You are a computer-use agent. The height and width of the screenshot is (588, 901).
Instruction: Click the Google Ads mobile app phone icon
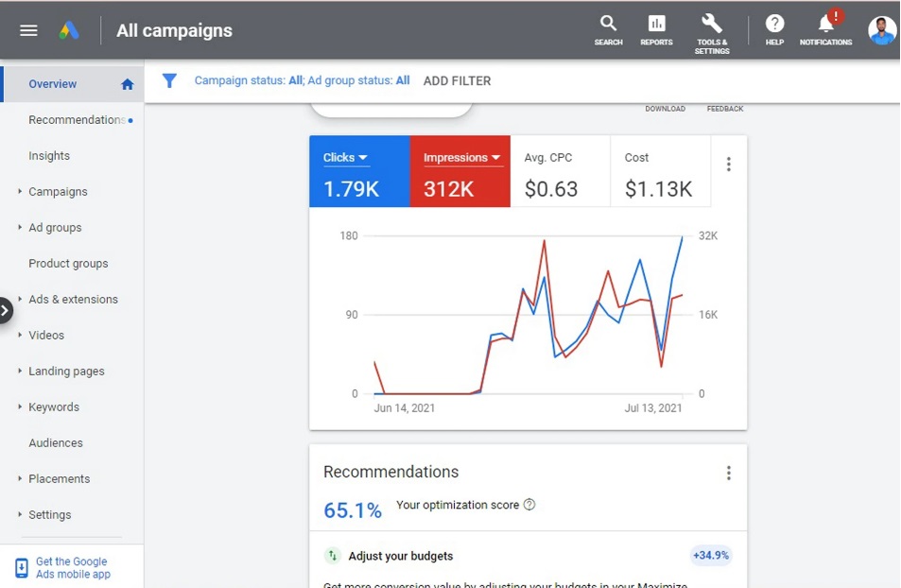coord(21,565)
